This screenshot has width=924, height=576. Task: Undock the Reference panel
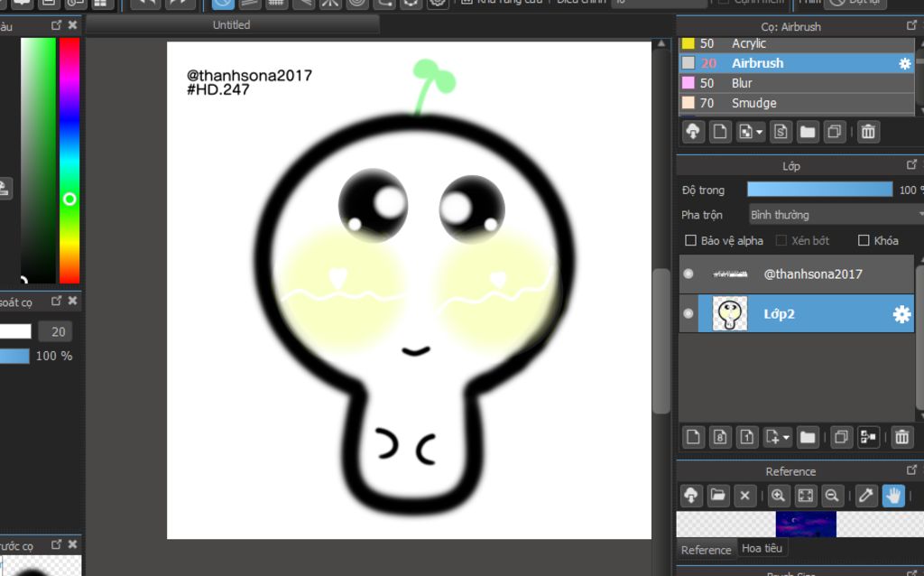click(x=911, y=469)
